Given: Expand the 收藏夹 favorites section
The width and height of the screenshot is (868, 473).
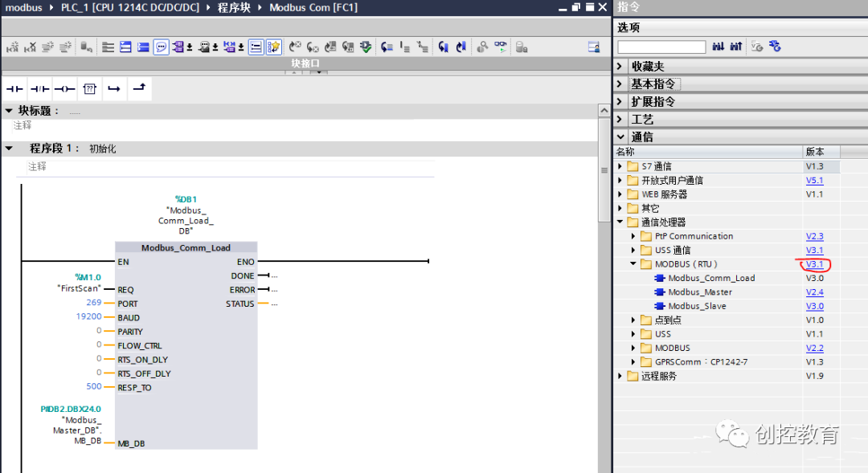Looking at the screenshot, I should (x=620, y=67).
